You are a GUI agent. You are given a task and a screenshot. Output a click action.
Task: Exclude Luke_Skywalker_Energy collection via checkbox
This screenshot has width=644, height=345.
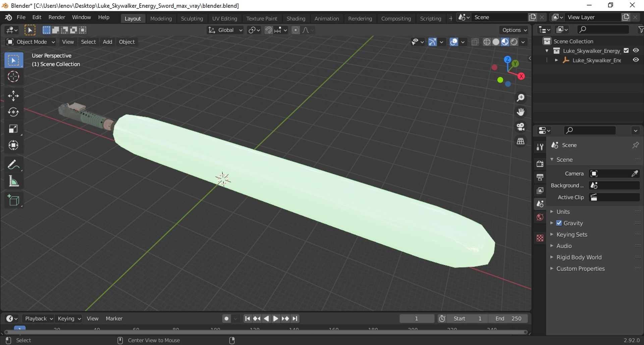pos(626,51)
